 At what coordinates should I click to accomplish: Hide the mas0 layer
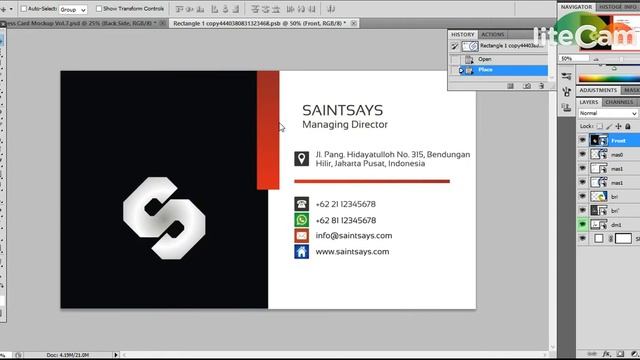click(582, 154)
